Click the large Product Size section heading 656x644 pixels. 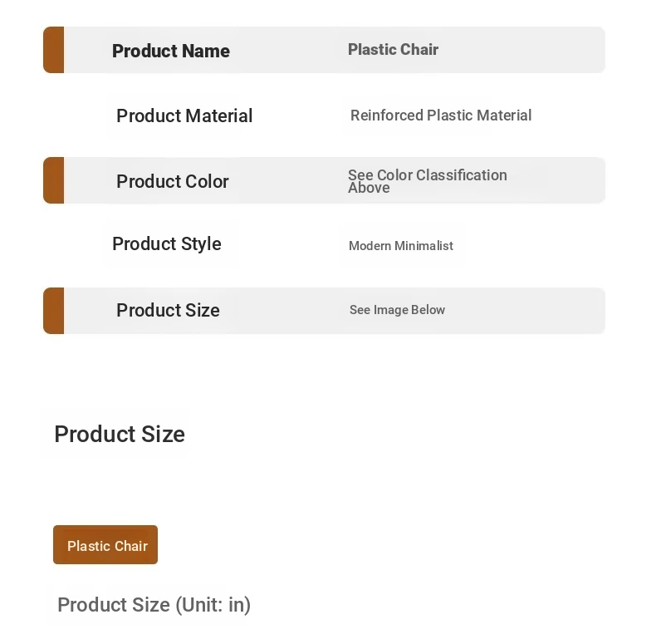[120, 434]
